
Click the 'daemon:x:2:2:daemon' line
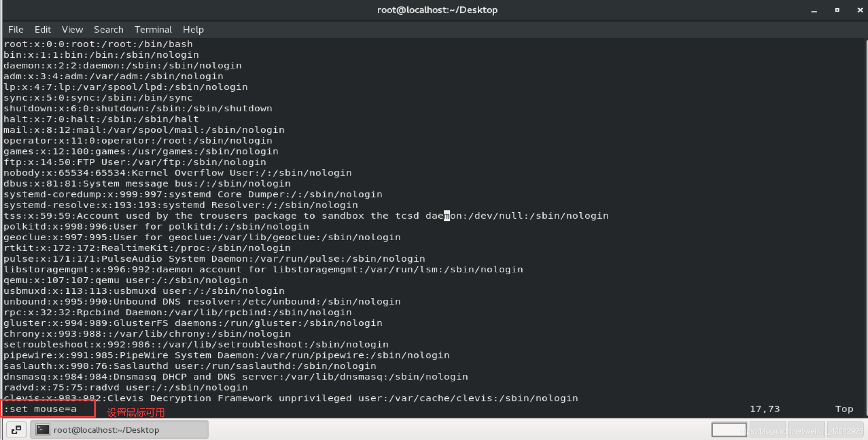click(x=123, y=66)
